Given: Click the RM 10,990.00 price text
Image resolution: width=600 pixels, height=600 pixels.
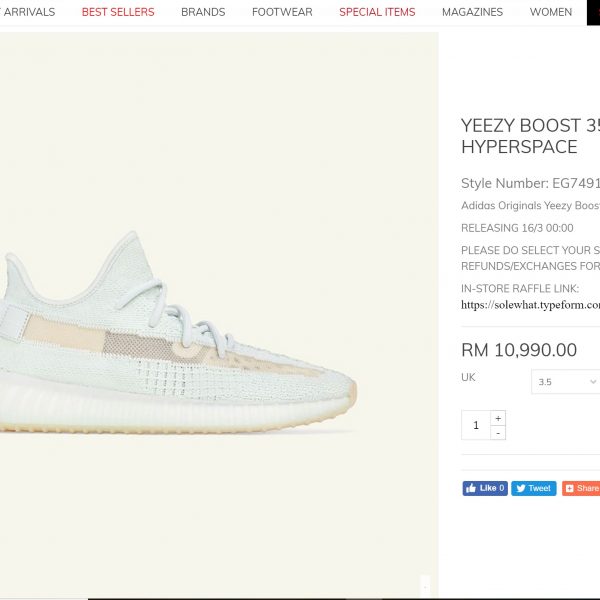Looking at the screenshot, I should point(519,350).
